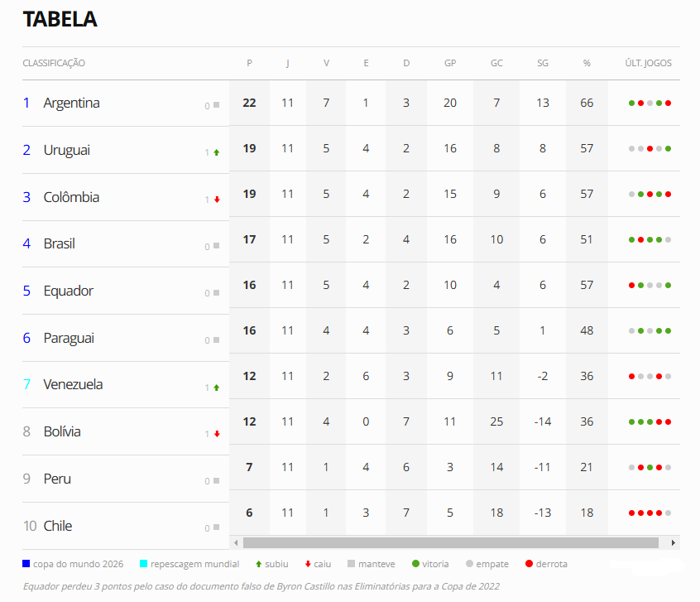Click Venezuela's green up arrow indicator

pos(217,388)
